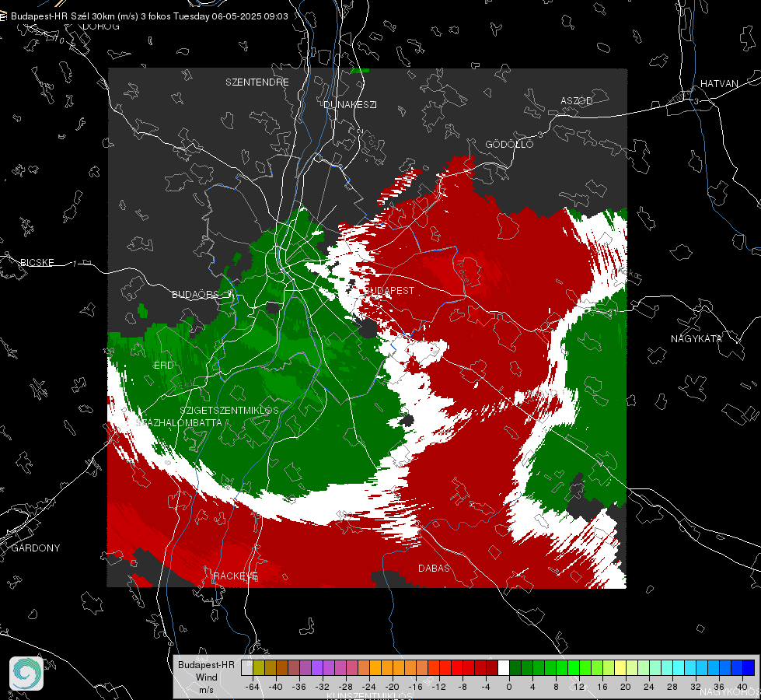761x700 pixels.
Task: Click the GÁRDONY town label
Action: click(x=36, y=548)
